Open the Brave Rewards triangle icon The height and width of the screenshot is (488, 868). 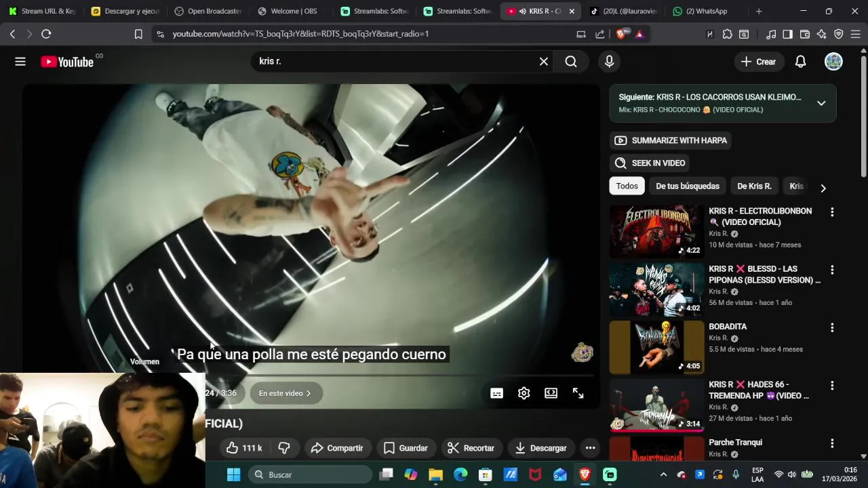pos(639,34)
